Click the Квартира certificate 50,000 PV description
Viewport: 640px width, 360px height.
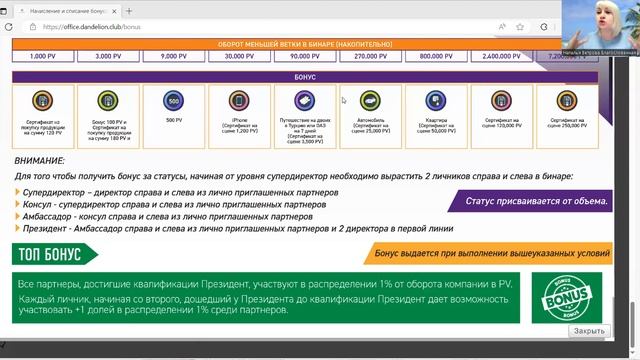pos(436,126)
